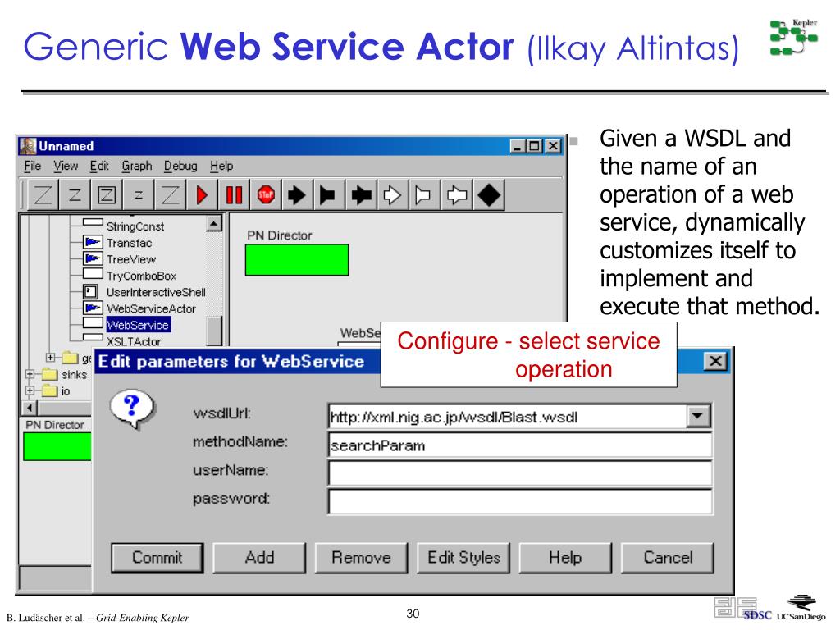Select the WebServiceActor icon in the tree
This screenshot has width=840, height=630.
tap(93, 308)
